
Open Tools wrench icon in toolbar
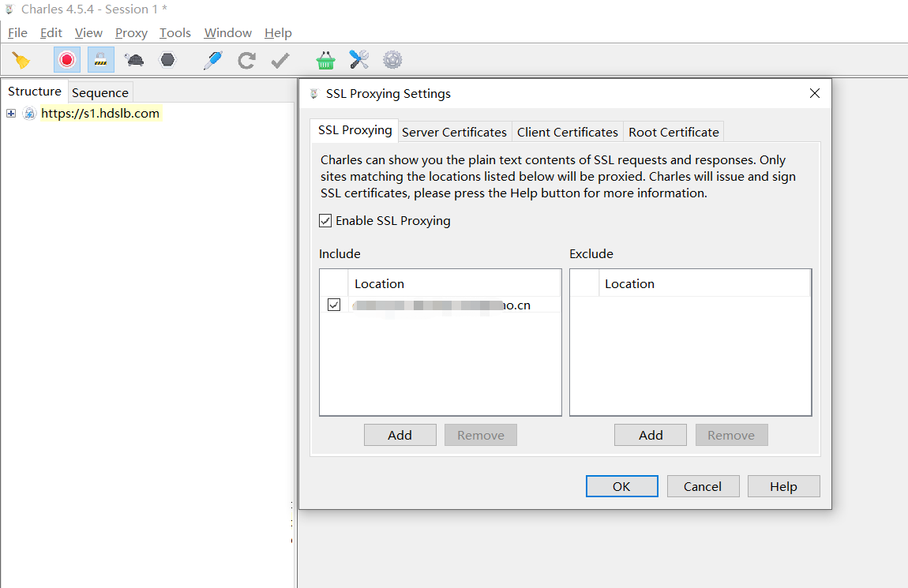pyautogui.click(x=359, y=60)
